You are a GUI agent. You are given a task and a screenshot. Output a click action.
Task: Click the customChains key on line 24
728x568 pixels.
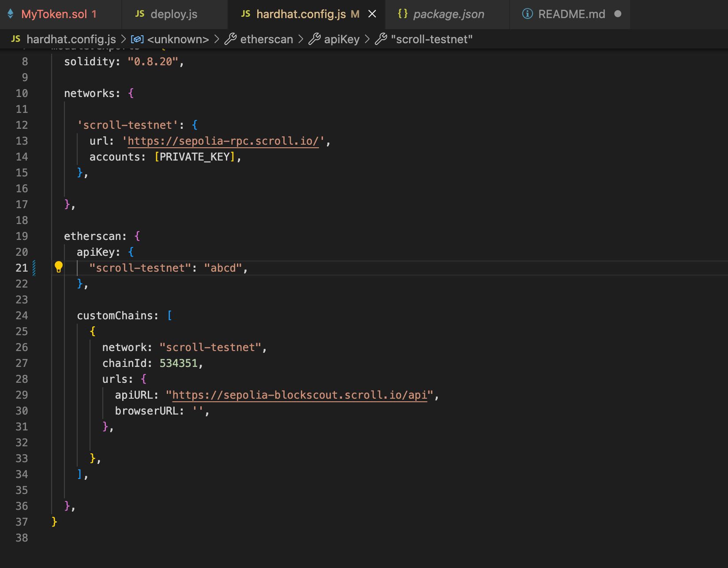(x=115, y=316)
